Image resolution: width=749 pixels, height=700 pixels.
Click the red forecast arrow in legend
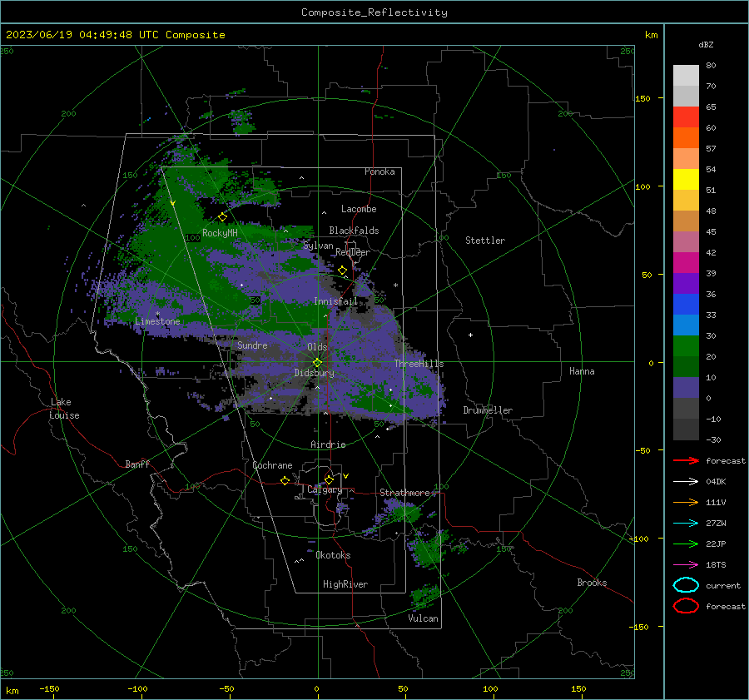(686, 460)
